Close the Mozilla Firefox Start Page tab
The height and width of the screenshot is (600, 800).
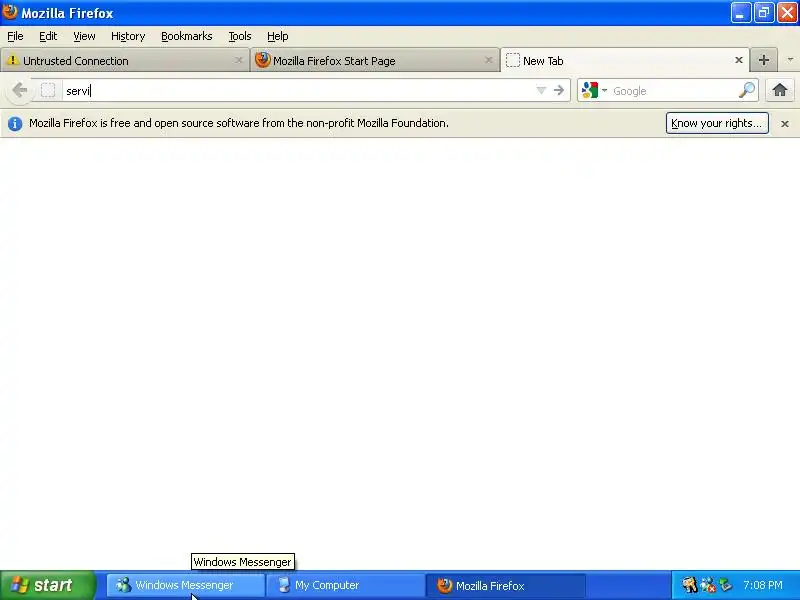pyautogui.click(x=488, y=60)
